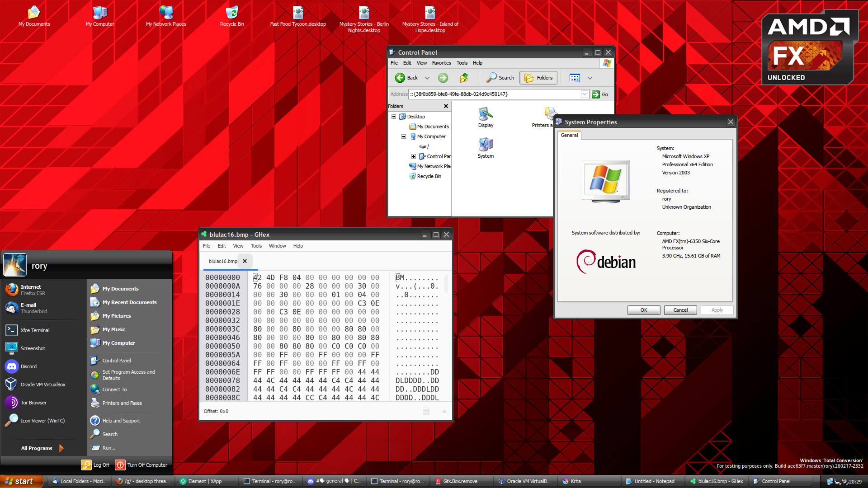868x488 pixels.
Task: Open the Views button dropdown arrow
Action: click(590, 78)
